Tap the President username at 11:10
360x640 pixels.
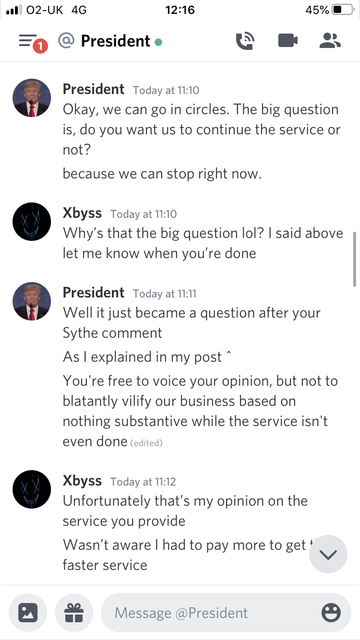pos(93,89)
